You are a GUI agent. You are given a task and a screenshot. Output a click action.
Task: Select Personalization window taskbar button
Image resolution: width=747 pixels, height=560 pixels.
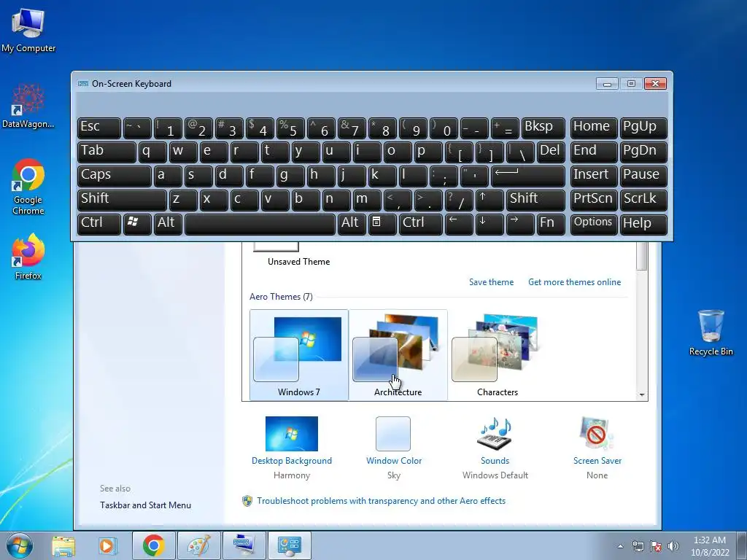(x=289, y=545)
